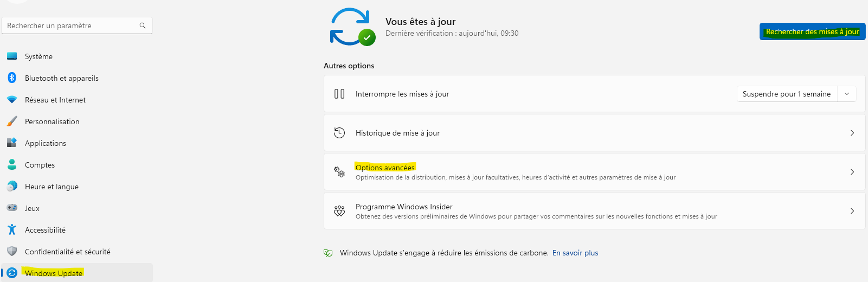Viewport: 868px width, 282px height.
Task: Click Rechercher des mises à jour button
Action: coord(812,31)
